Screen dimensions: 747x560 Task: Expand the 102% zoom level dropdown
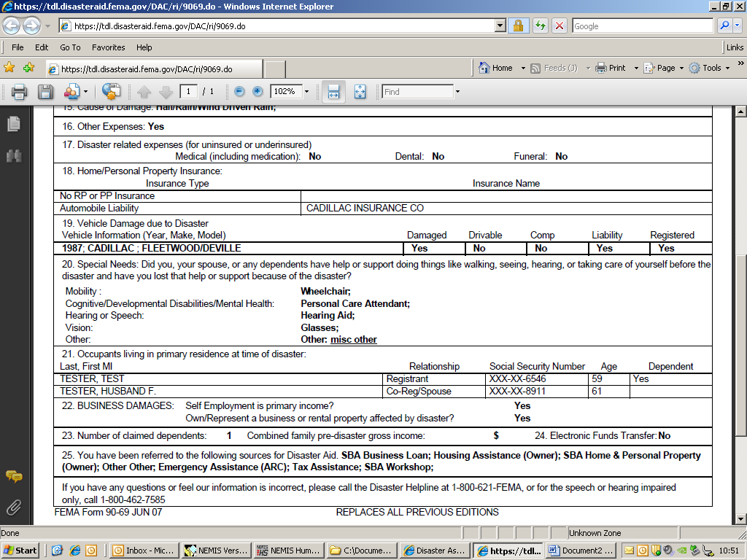tap(306, 92)
